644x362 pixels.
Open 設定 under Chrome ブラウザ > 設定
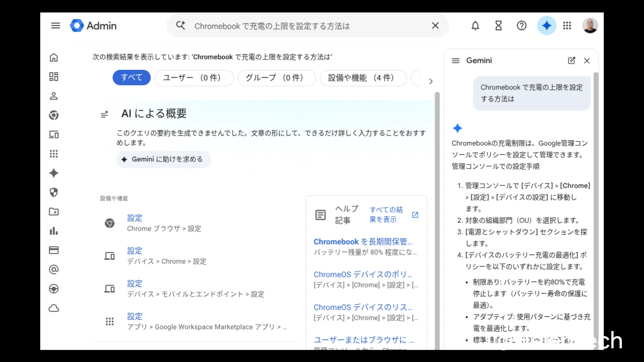point(134,218)
